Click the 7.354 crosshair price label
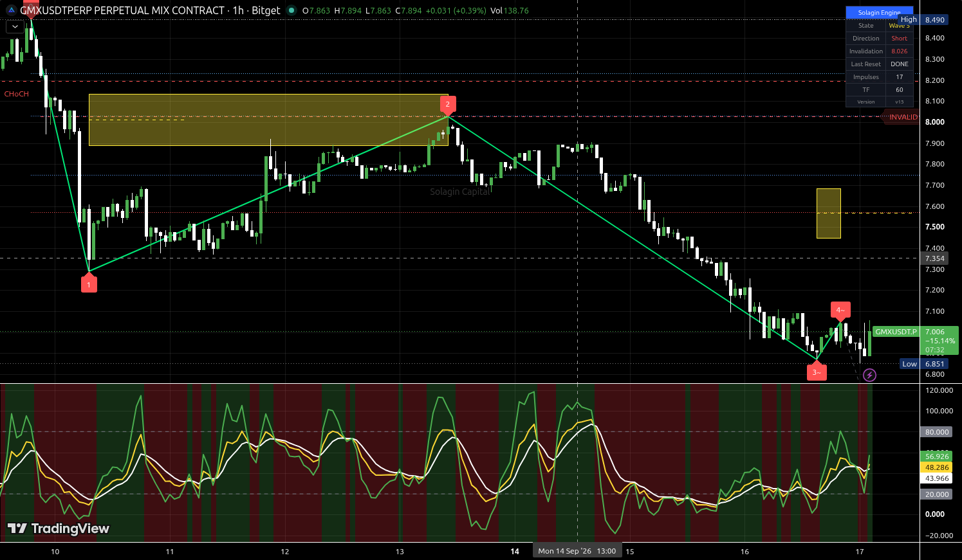The image size is (962, 560). pyautogui.click(x=935, y=258)
